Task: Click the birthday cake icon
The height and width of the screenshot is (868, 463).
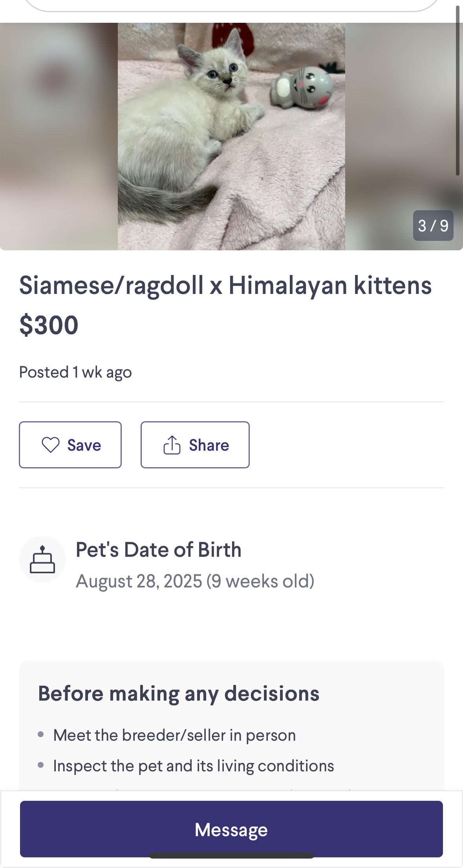Action: (42, 559)
